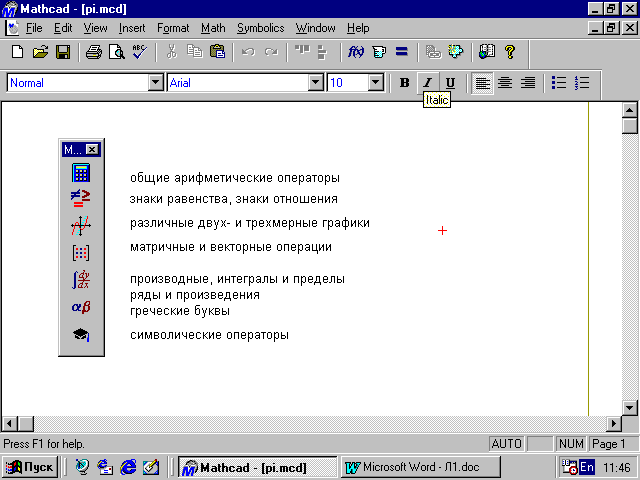640x480 pixels.
Task: Open a file using the Open folder icon
Action: point(40,52)
